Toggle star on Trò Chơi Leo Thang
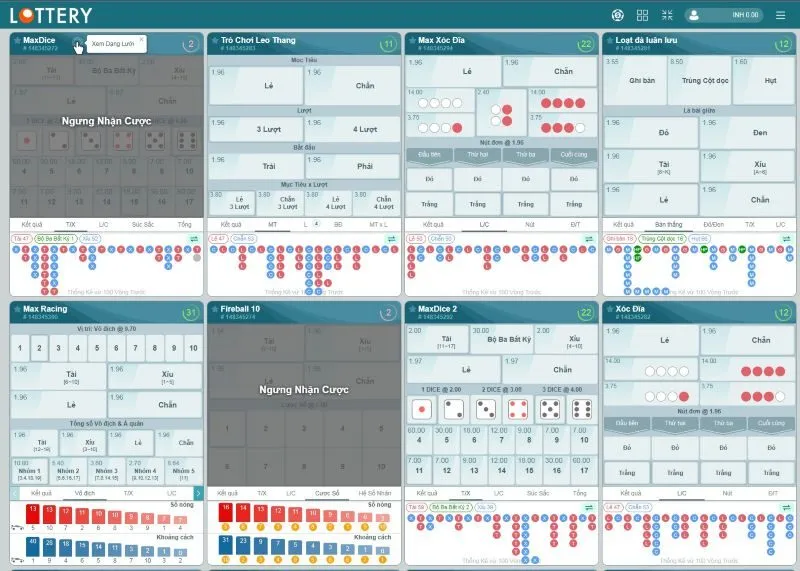The image size is (800, 571). 214,40
